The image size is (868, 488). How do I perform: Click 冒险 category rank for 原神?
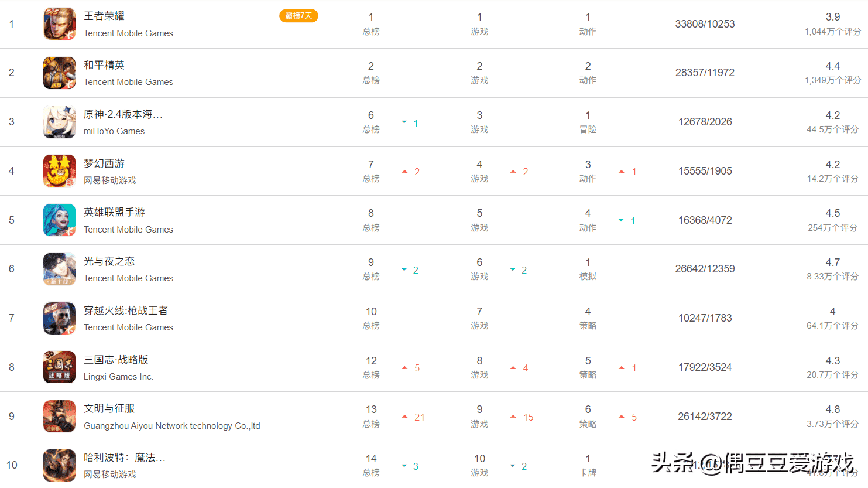[588, 122]
